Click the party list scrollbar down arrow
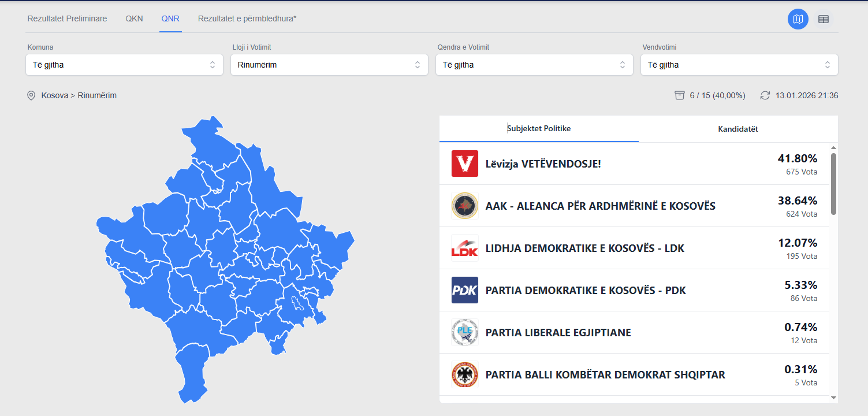868x416 pixels. (x=833, y=398)
